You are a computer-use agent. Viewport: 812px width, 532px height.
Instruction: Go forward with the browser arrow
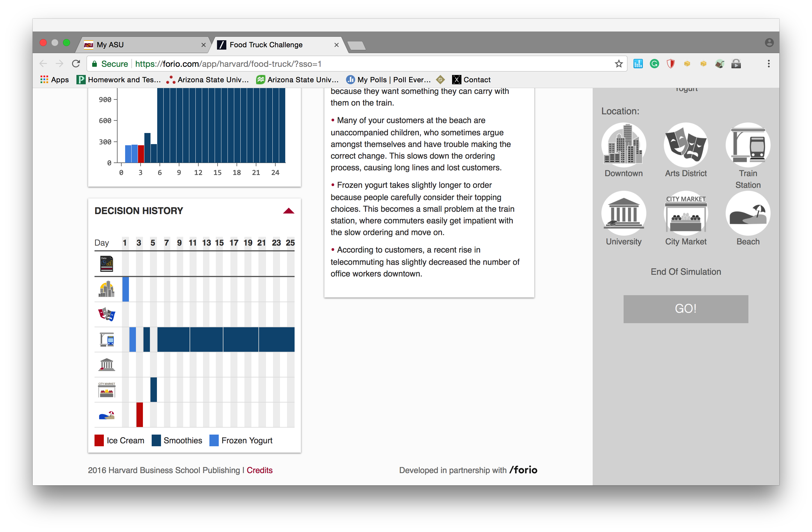click(60, 64)
